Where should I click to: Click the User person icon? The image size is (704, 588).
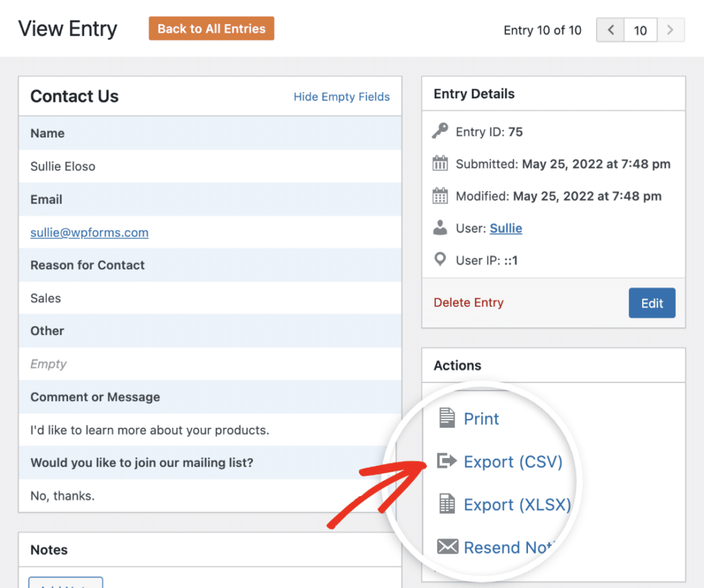(440, 228)
